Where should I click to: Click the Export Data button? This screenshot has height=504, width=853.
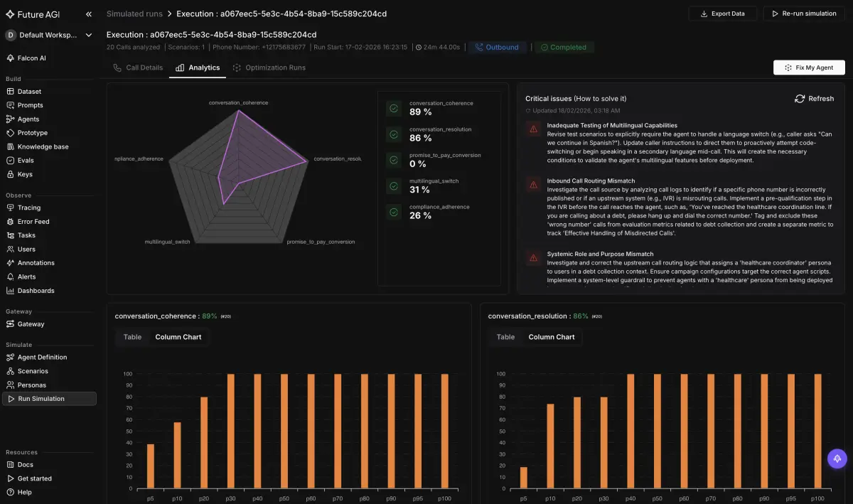722,14
